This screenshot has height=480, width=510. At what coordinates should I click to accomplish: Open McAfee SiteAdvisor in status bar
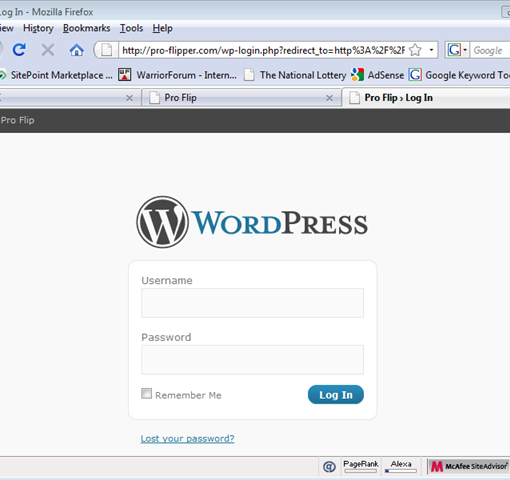(469, 466)
